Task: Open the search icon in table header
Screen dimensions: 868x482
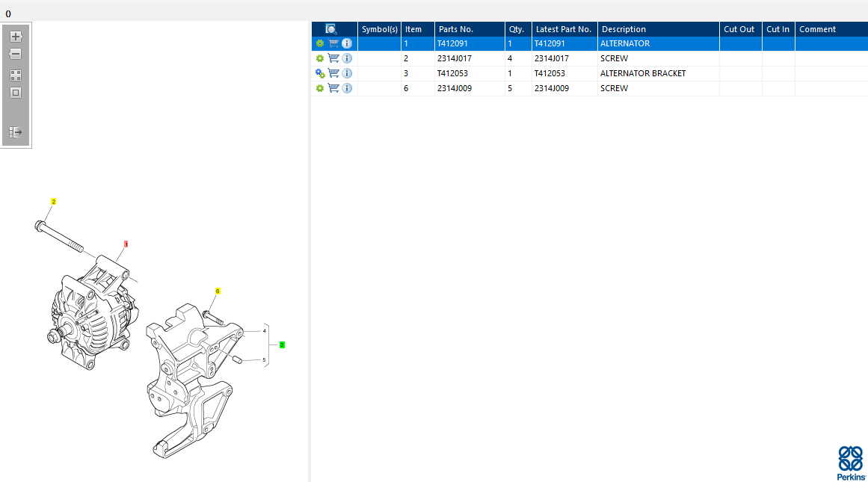Action: click(330, 29)
